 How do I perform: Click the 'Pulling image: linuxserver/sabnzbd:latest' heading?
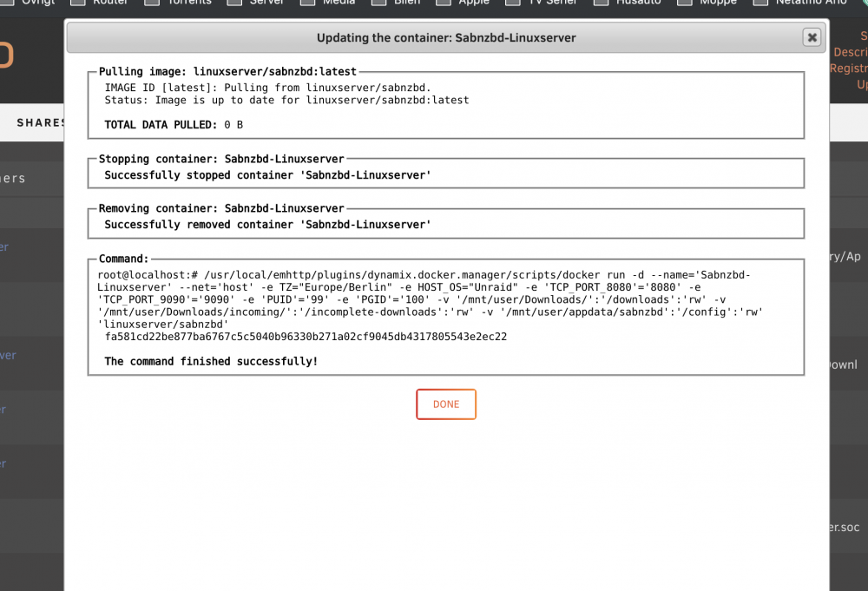coord(227,71)
